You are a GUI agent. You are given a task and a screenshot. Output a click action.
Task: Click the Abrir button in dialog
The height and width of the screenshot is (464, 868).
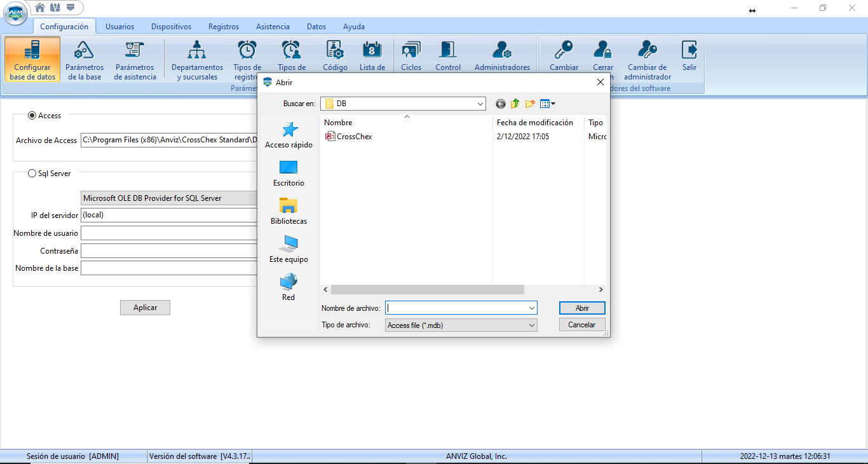click(x=582, y=308)
